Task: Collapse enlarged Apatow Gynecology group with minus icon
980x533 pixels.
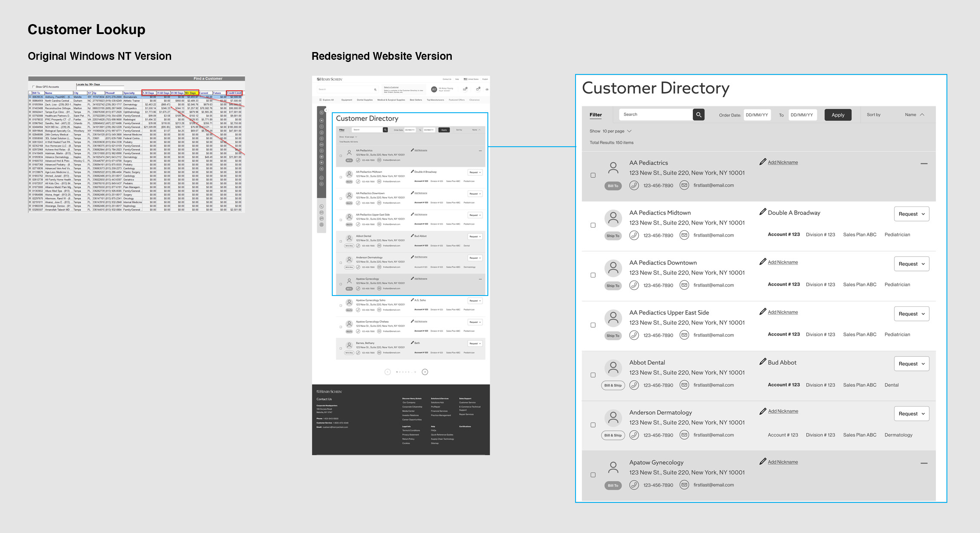Action: (x=924, y=463)
